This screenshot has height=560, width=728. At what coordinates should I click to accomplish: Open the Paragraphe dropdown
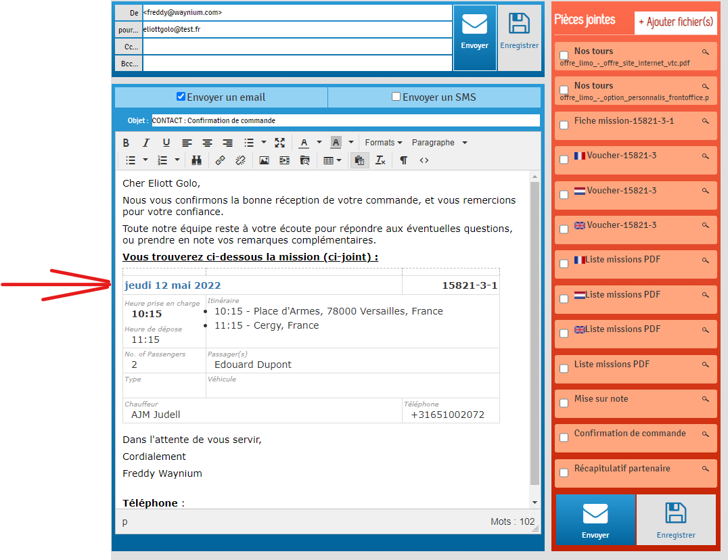(439, 143)
